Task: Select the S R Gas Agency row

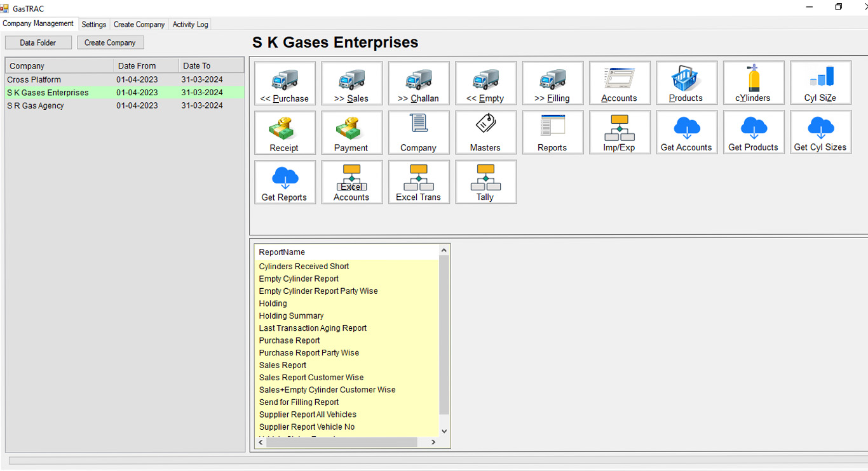Action: click(125, 105)
